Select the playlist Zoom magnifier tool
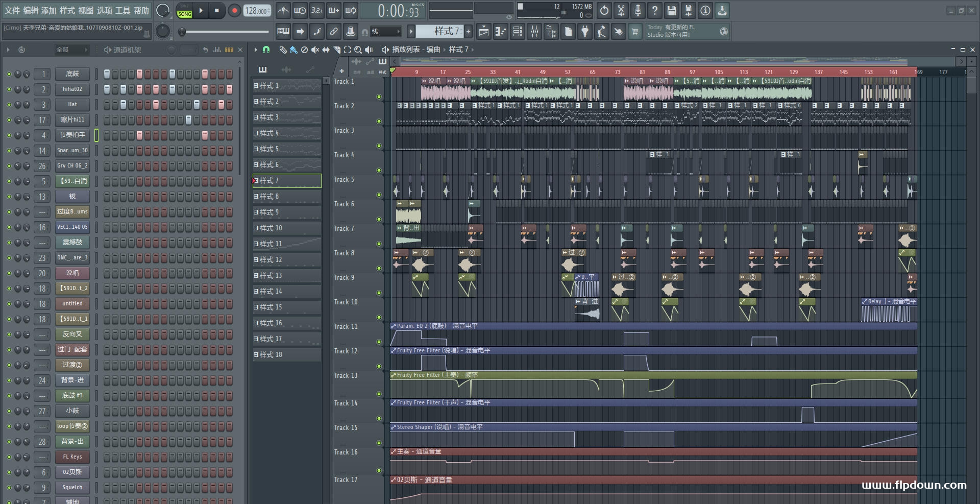The width and height of the screenshot is (980, 504). pyautogui.click(x=358, y=50)
